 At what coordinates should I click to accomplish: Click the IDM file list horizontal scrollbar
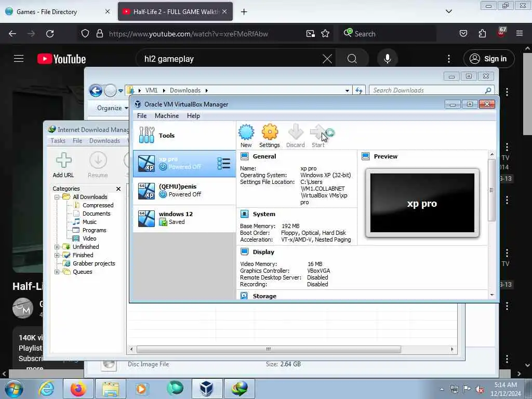pyautogui.click(x=269, y=349)
